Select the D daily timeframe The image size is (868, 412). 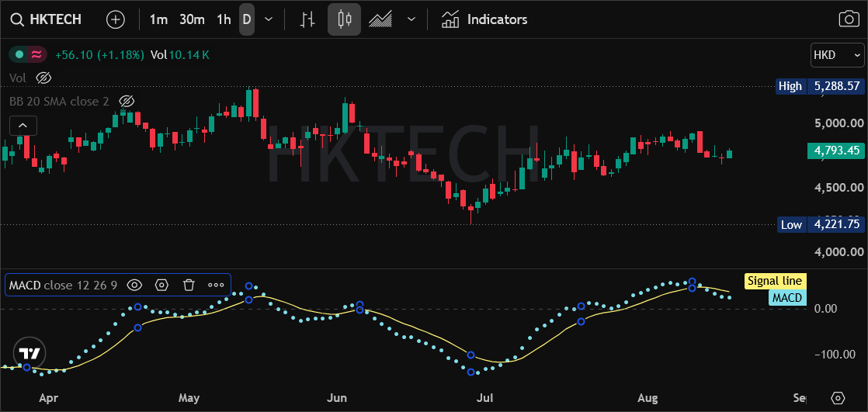click(247, 19)
